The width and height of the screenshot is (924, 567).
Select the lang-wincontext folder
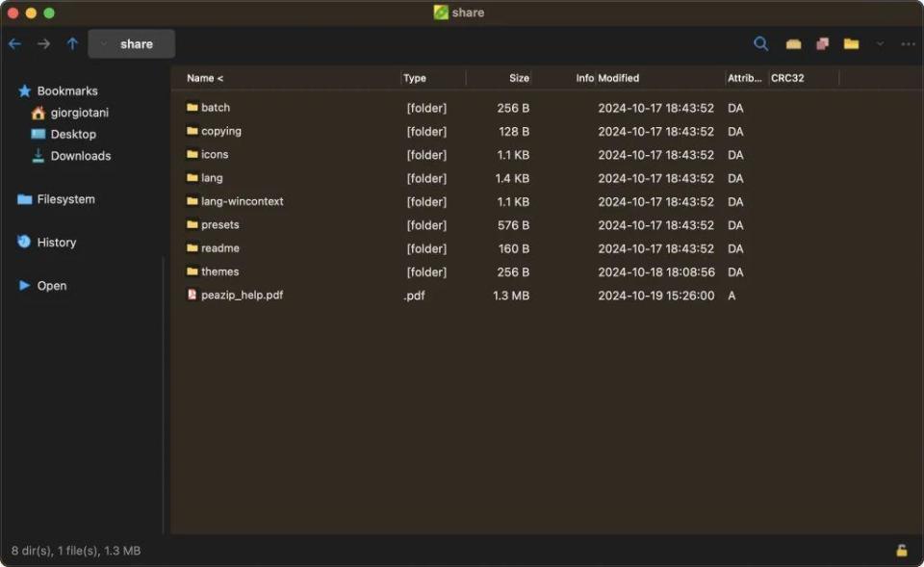[x=243, y=201]
